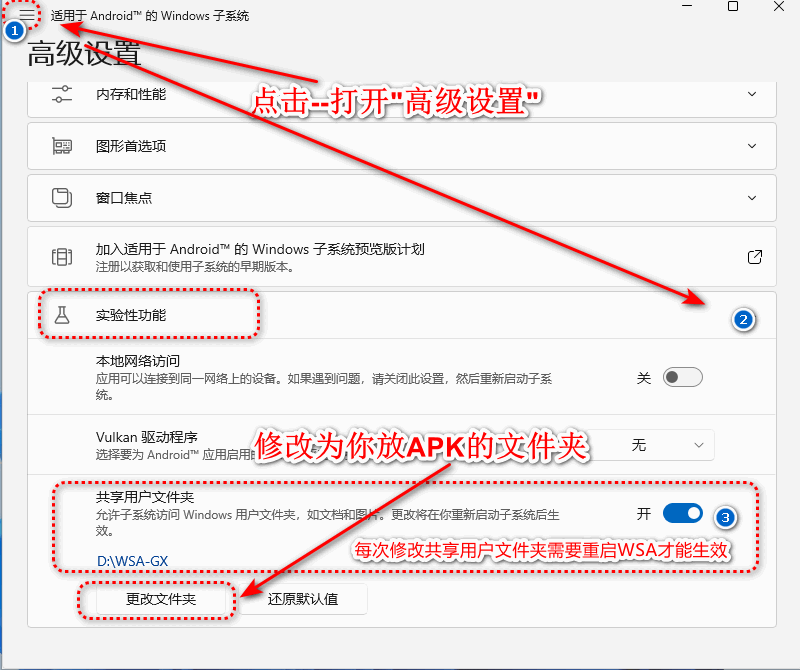Toggle the 本地网络访问 switch
Image resolution: width=800 pixels, height=670 pixels.
click(683, 378)
